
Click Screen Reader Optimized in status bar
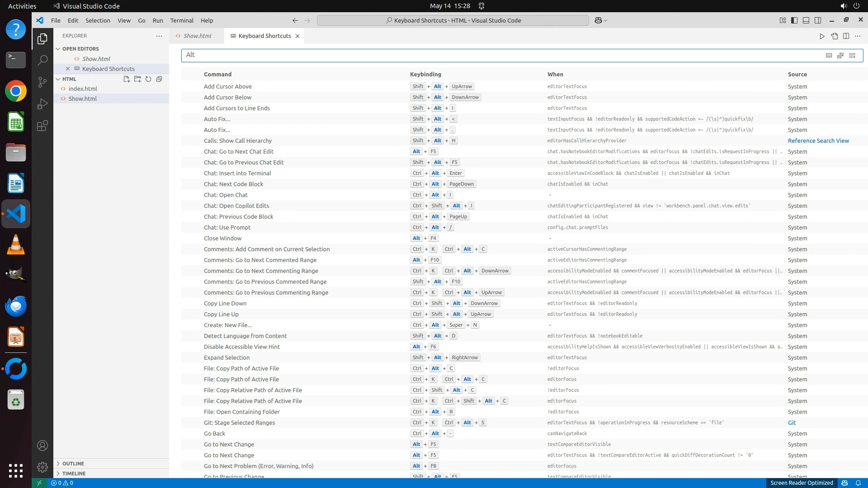click(x=802, y=483)
